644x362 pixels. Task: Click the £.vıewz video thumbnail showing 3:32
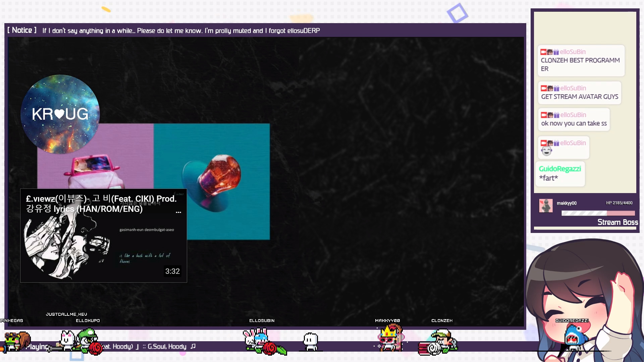pos(103,236)
